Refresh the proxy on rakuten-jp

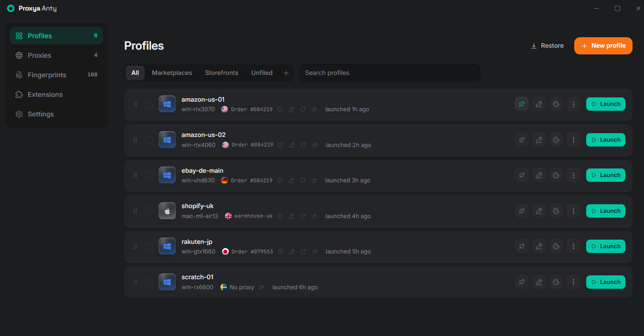(303, 252)
